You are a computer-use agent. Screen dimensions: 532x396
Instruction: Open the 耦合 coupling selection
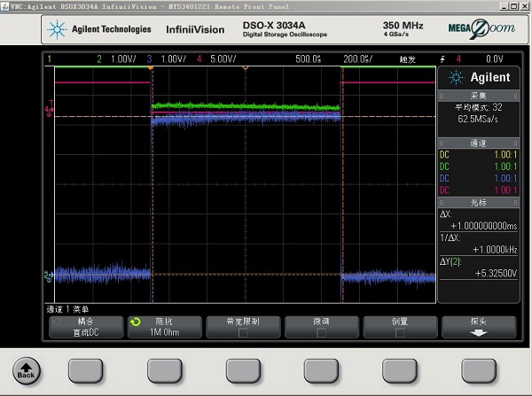pyautogui.click(x=85, y=328)
